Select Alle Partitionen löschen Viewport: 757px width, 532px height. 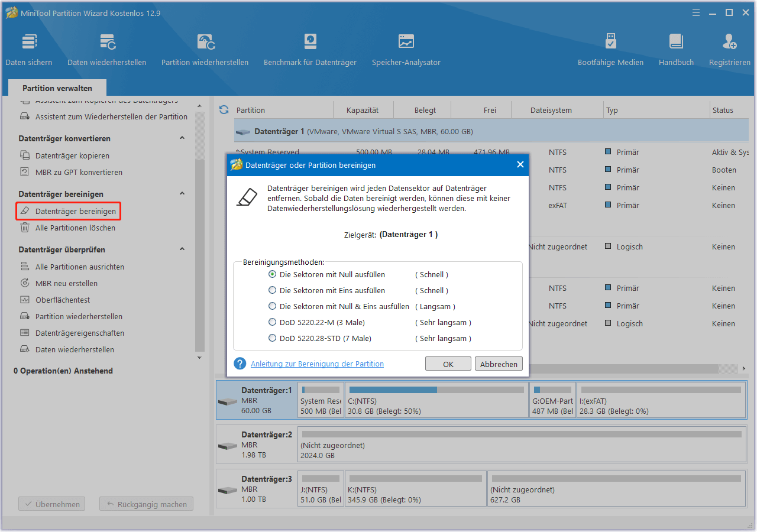pos(67,228)
